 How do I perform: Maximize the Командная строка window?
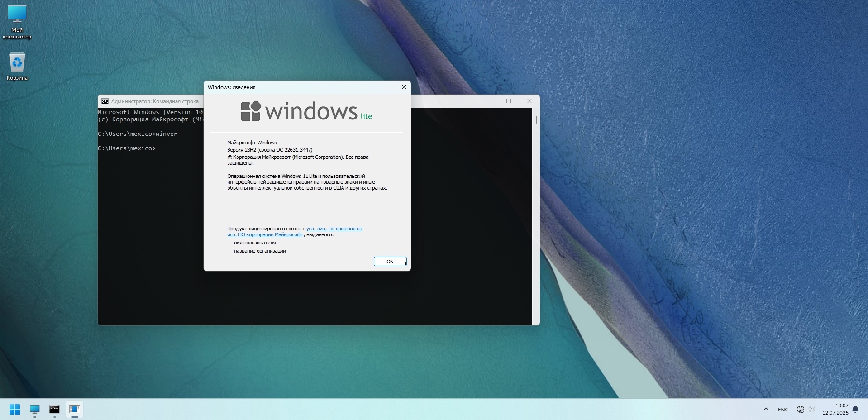pyautogui.click(x=509, y=101)
